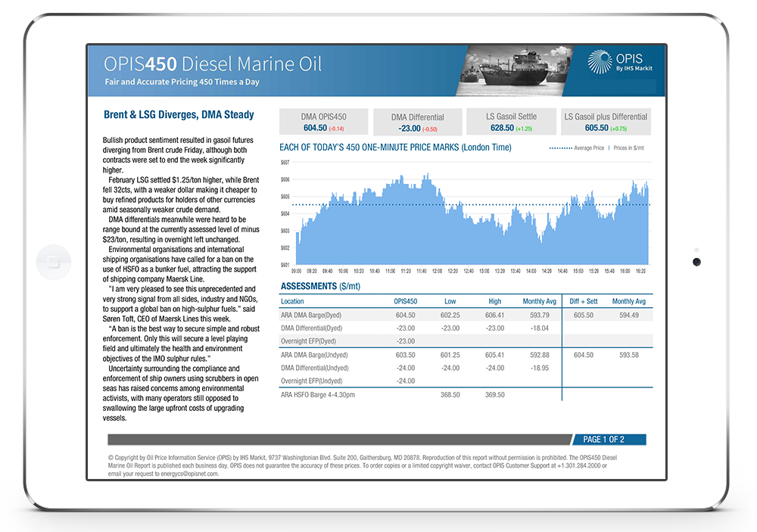The image size is (757, 532).
Task: Click the 12:00 time axis label
Action: [x=437, y=272]
